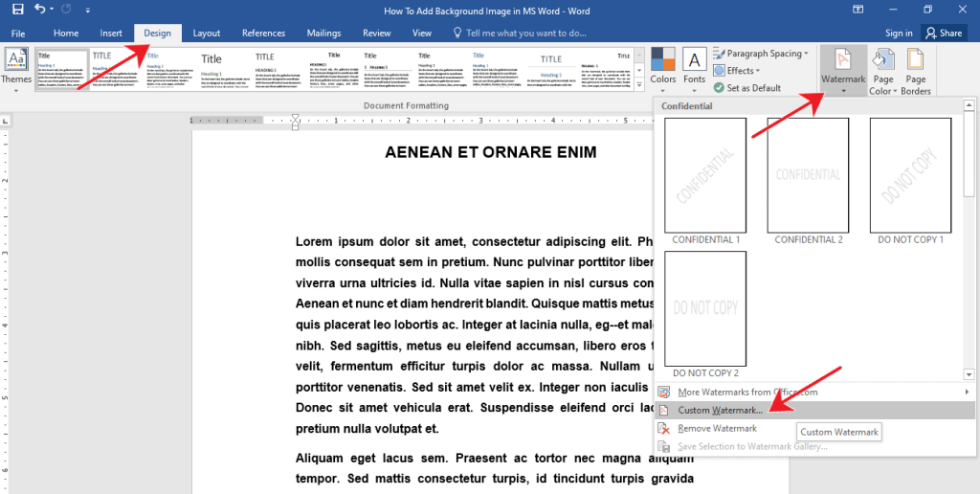This screenshot has width=980, height=494.
Task: Choose Custom Watermark... menu item
Action: point(814,410)
